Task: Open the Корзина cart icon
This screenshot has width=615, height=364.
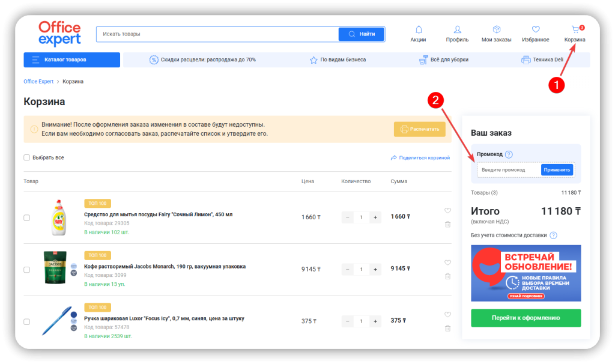Action: click(x=575, y=30)
